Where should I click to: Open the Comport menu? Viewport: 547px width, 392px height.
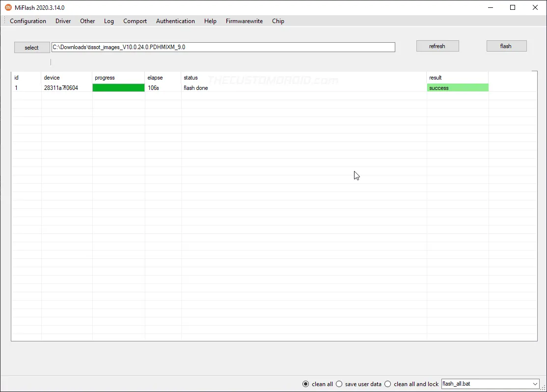tap(135, 21)
